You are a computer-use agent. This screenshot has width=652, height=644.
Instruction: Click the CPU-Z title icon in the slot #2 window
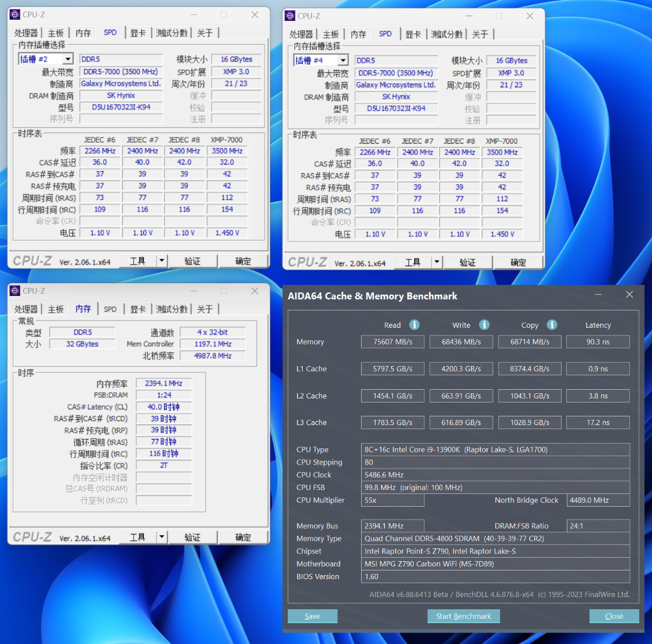click(x=15, y=14)
